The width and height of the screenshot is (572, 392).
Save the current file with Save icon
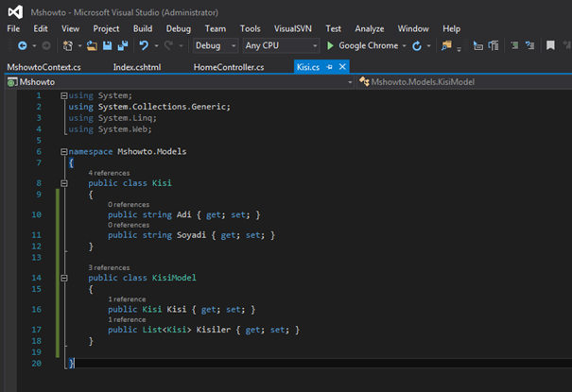coord(107,45)
